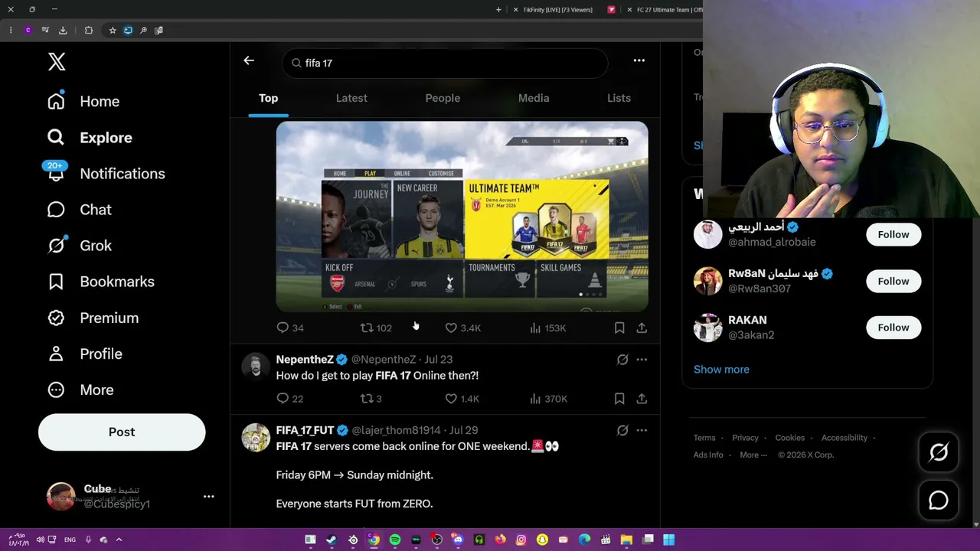Follow Rw8aN فهد سليمان
The height and width of the screenshot is (551, 980).
[893, 281]
